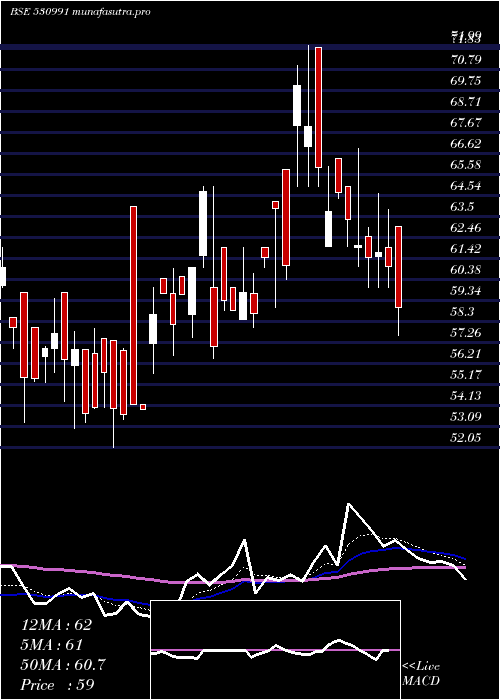500x700 pixels.
Task: Click the 67.67 price axis label
Action: pos(467,122)
